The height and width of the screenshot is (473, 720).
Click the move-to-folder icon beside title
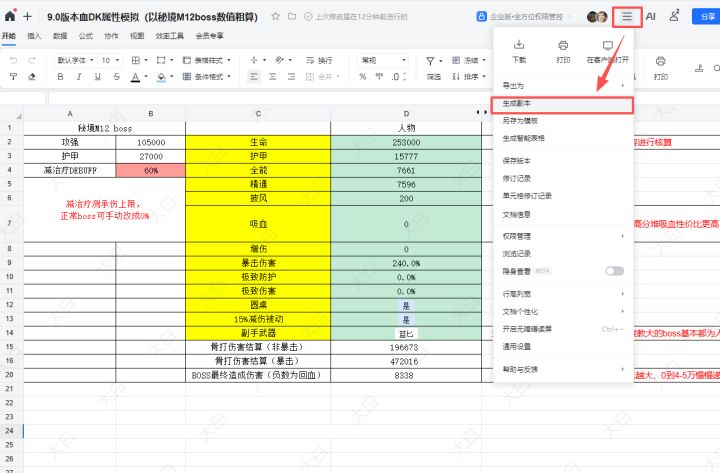pyautogui.click(x=292, y=17)
